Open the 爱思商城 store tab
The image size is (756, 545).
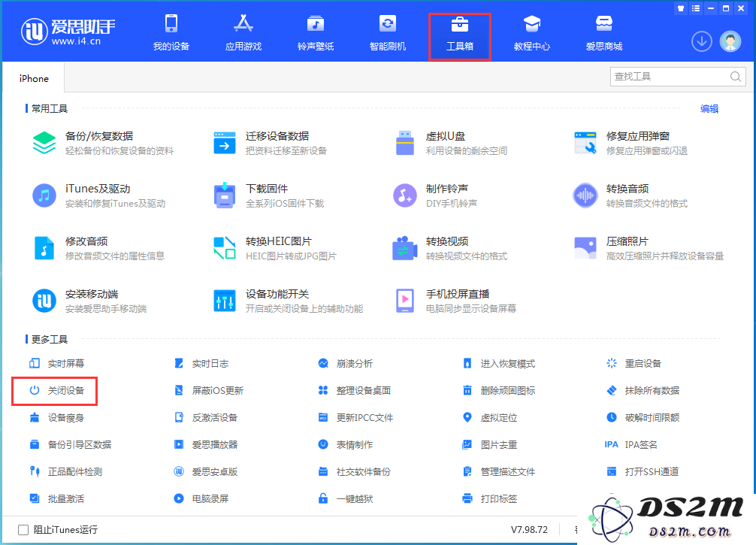(604, 33)
